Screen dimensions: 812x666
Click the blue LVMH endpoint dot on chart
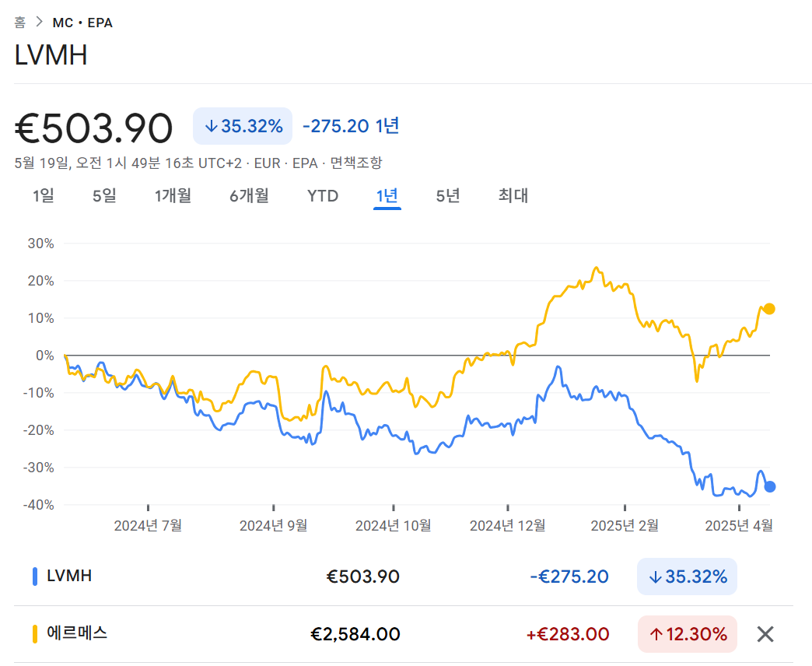point(770,486)
